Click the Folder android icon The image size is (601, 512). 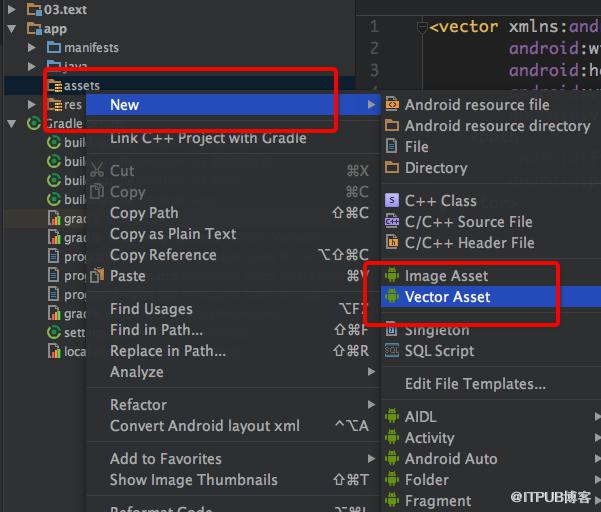(x=392, y=479)
